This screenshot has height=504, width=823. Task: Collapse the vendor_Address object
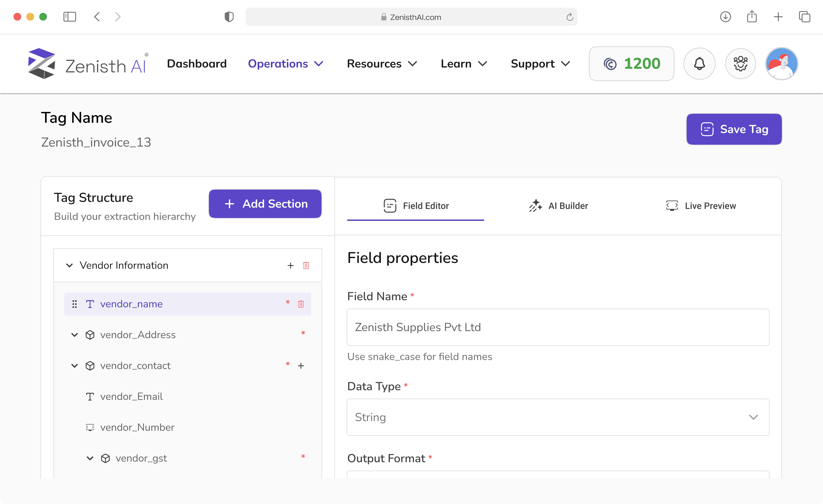tap(74, 335)
